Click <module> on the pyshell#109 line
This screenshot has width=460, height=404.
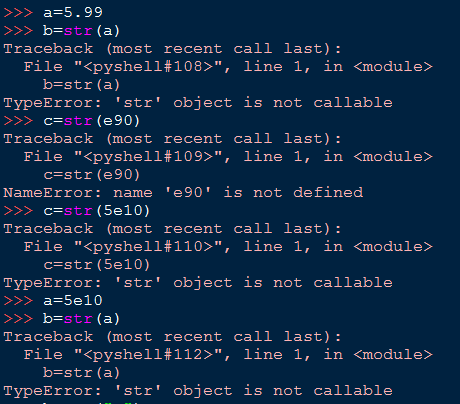(x=393, y=157)
